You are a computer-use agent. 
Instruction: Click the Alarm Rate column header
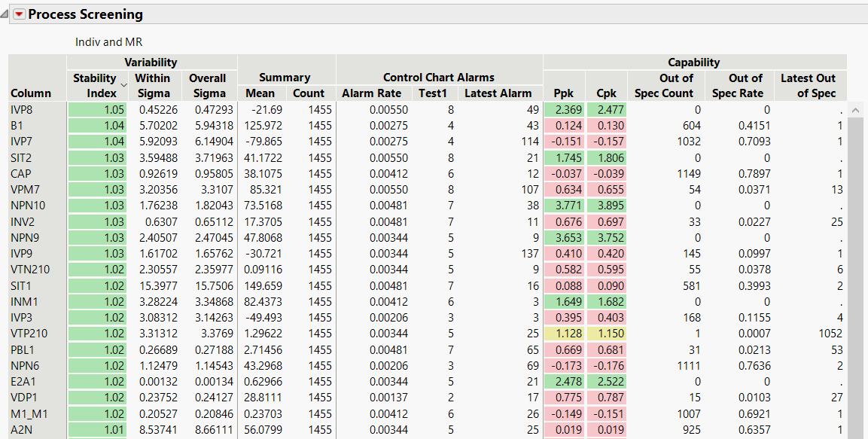(372, 93)
